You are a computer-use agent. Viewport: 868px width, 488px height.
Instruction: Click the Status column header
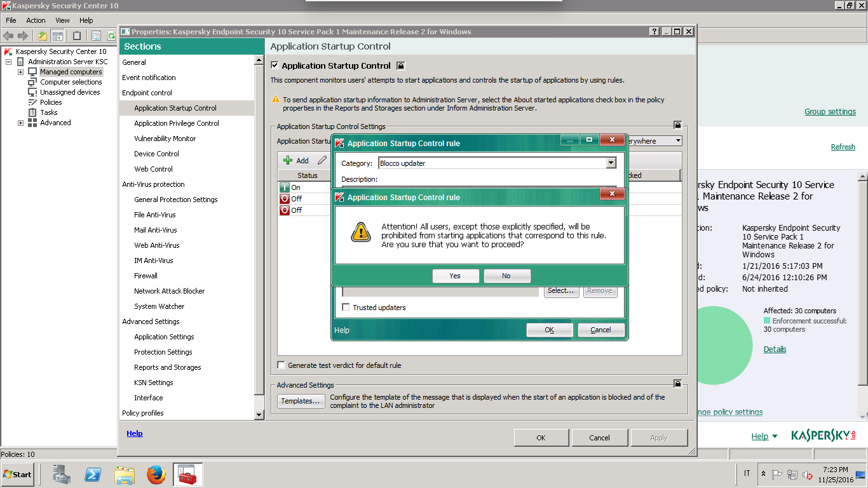[307, 175]
